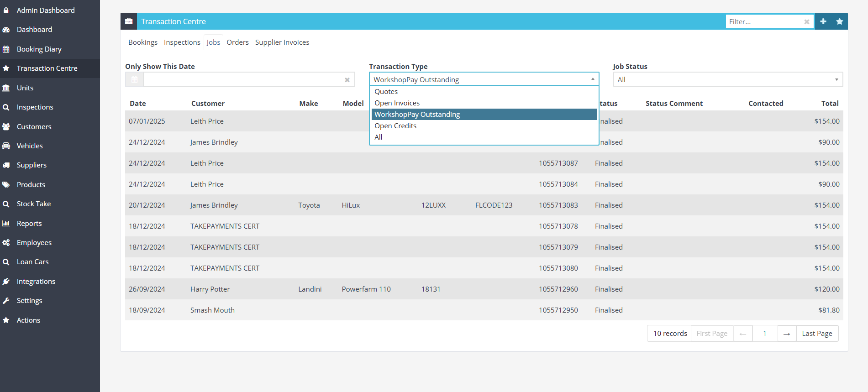Open the Supplier Invoices tab
Image resolution: width=868 pixels, height=392 pixels.
click(x=282, y=42)
